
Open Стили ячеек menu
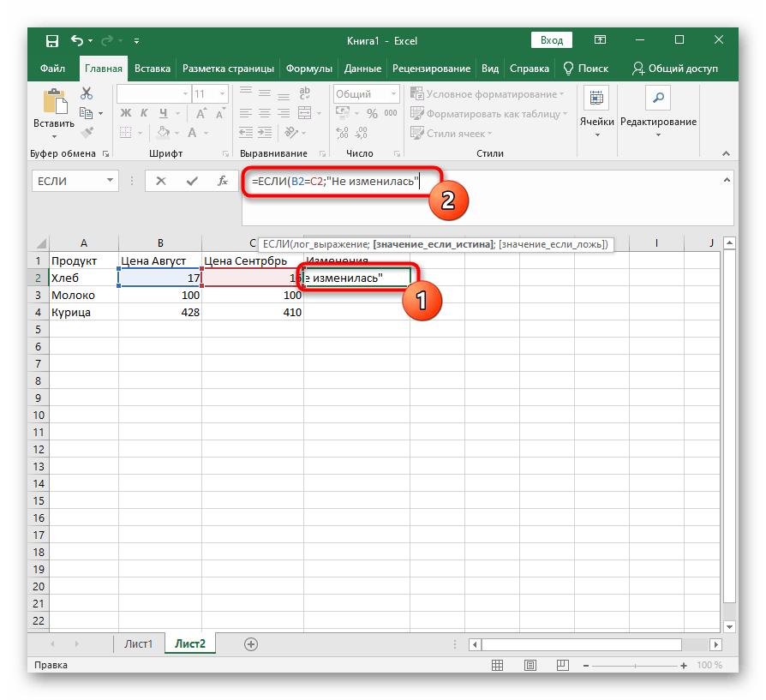pos(452,134)
